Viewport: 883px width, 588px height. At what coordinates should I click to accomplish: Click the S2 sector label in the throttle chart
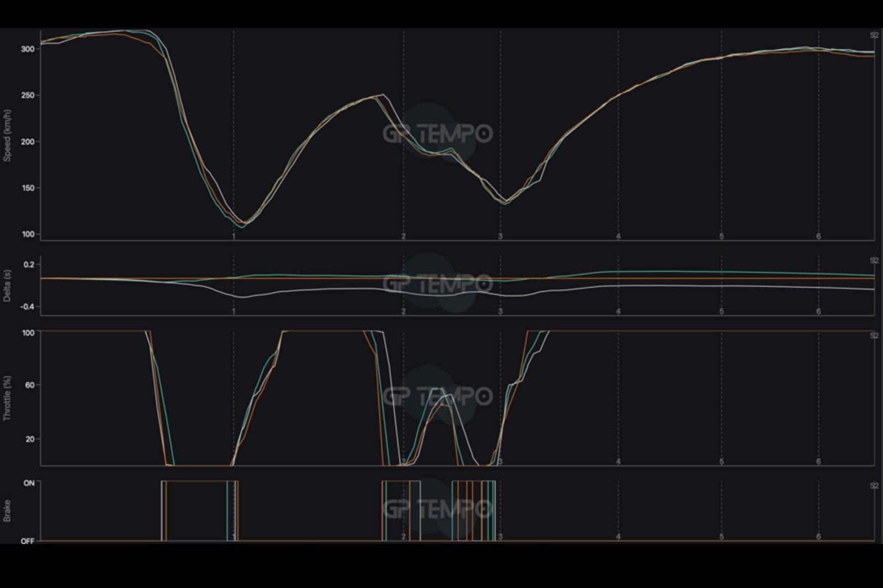874,336
